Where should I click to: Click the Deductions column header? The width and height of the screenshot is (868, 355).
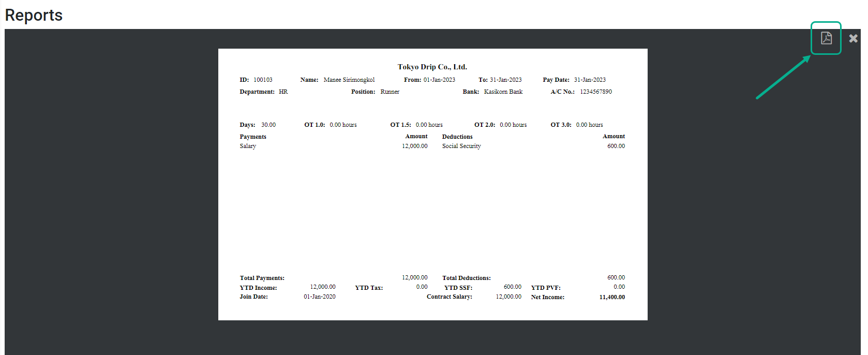[457, 137]
